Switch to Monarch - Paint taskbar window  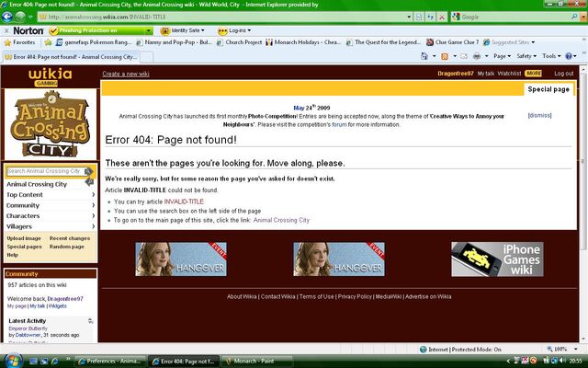click(x=257, y=362)
